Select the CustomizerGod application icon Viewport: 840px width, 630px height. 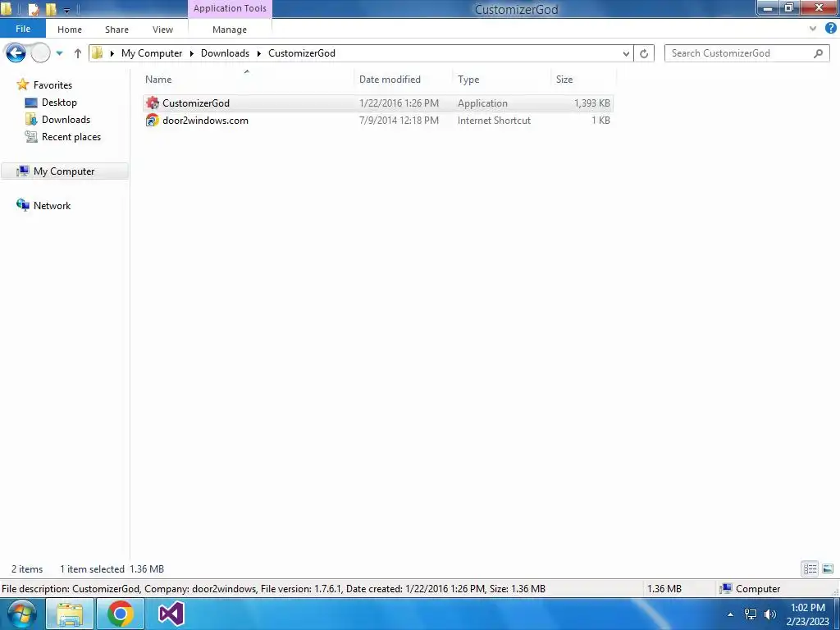pos(152,103)
